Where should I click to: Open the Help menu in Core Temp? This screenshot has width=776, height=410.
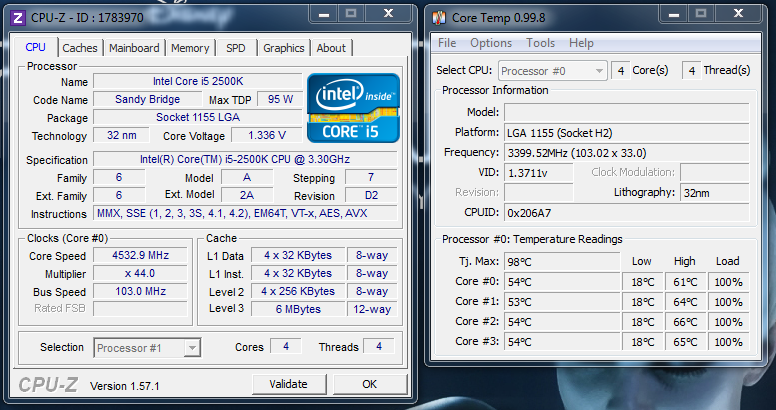(x=581, y=43)
